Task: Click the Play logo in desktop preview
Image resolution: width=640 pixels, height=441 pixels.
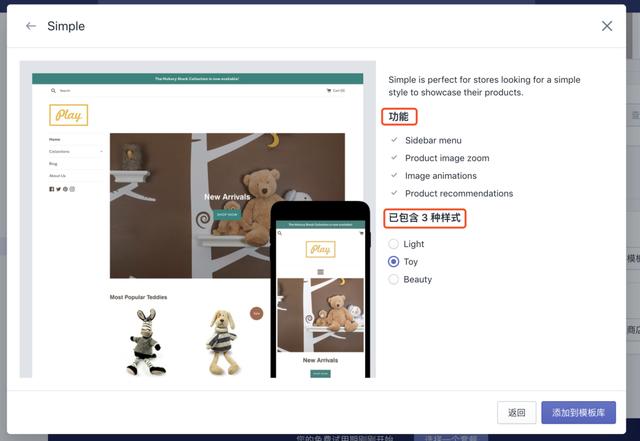Action: tap(69, 115)
